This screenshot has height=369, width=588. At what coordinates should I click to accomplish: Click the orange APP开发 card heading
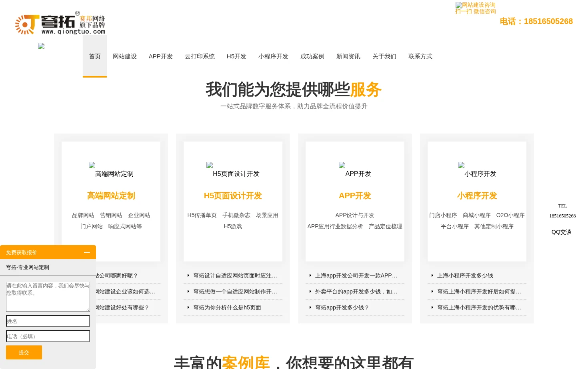click(x=355, y=195)
